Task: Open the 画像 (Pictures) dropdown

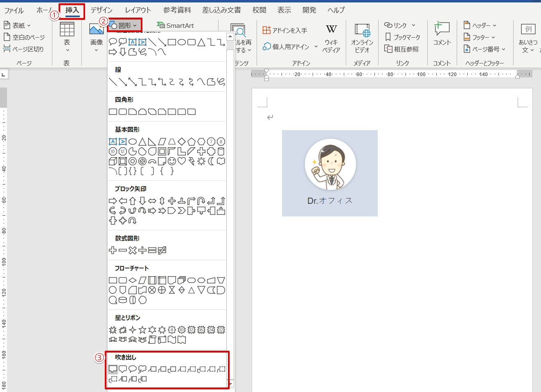Action: (97, 37)
